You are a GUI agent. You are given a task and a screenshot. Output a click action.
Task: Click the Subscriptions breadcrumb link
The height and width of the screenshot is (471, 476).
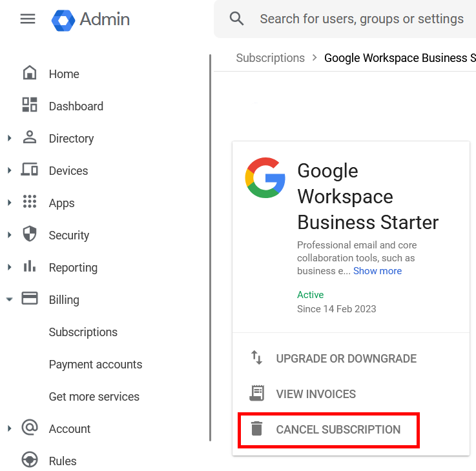[270, 58]
